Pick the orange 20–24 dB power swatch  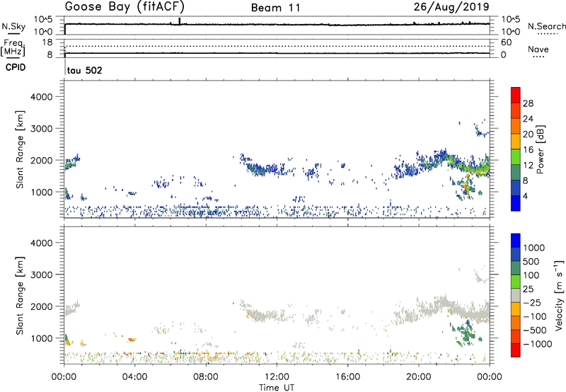516,126
